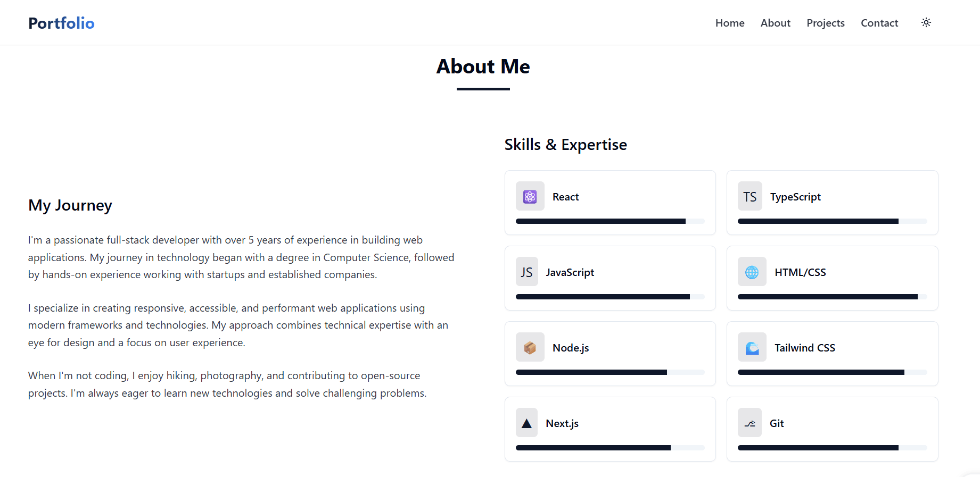Toggle the light/dark theme sun icon
980x477 pixels.
pyautogui.click(x=926, y=22)
